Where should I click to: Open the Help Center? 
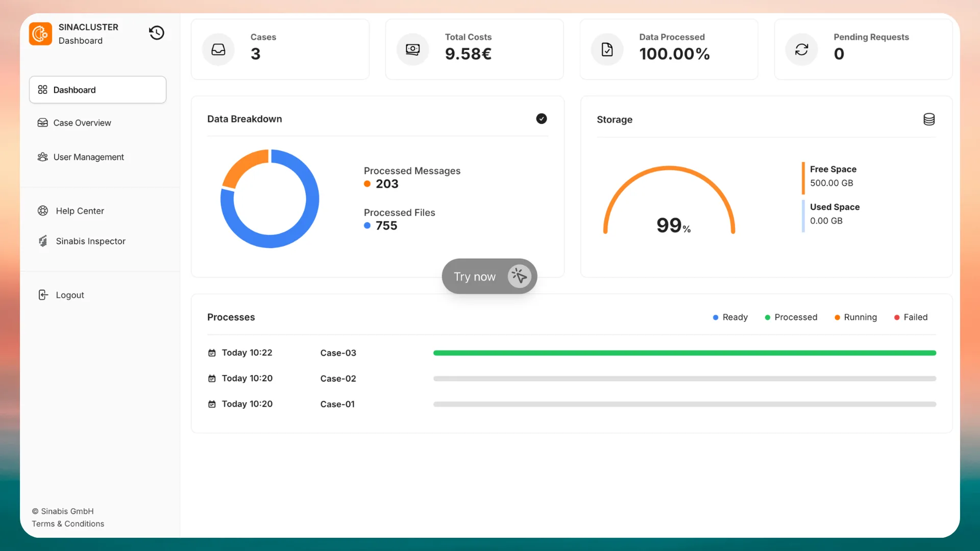[x=71, y=211]
